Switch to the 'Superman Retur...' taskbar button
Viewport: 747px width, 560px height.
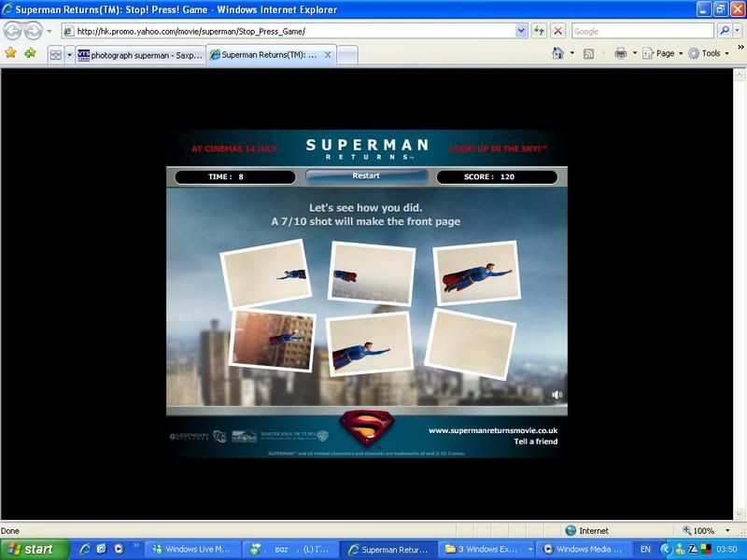(388, 549)
